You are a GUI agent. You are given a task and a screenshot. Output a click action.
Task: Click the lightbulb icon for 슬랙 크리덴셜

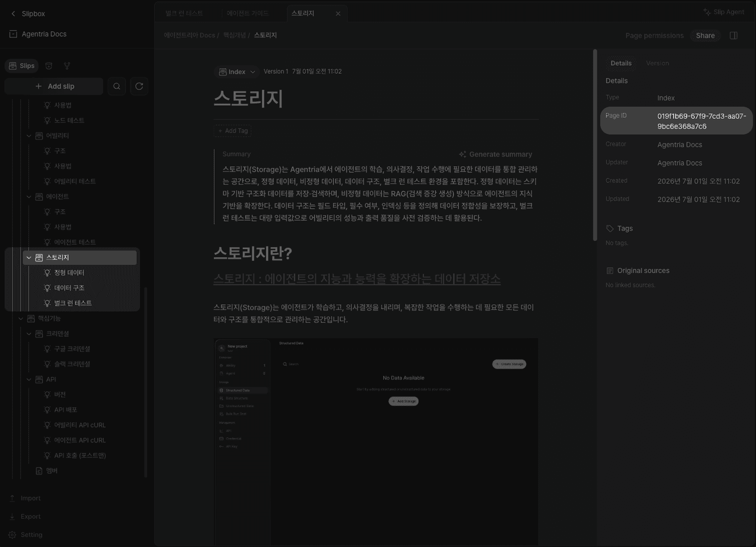click(x=47, y=364)
